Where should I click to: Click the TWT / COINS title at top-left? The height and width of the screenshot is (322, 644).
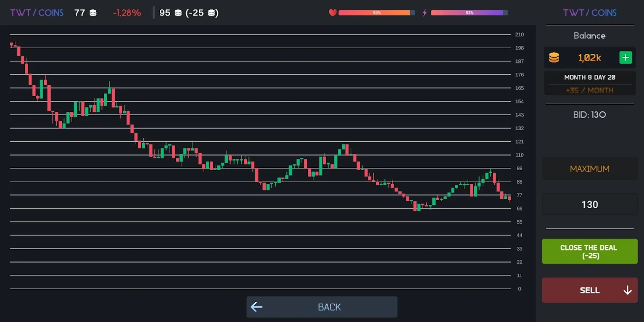(37, 13)
